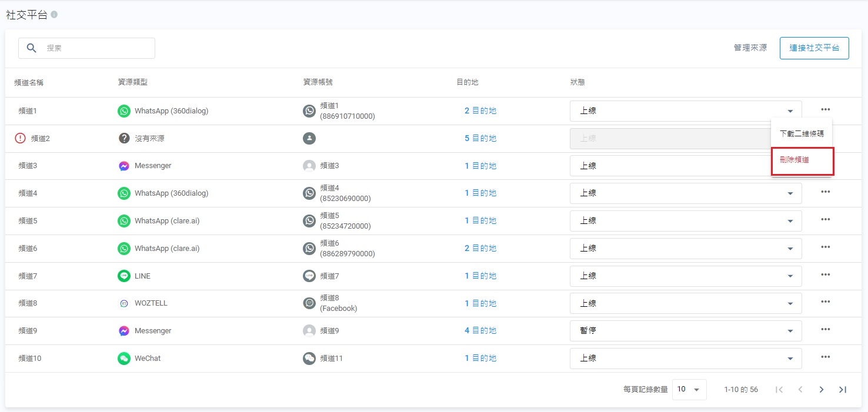Click the red warning icon beside 頻道2
The height and width of the screenshot is (412, 868).
coord(21,138)
